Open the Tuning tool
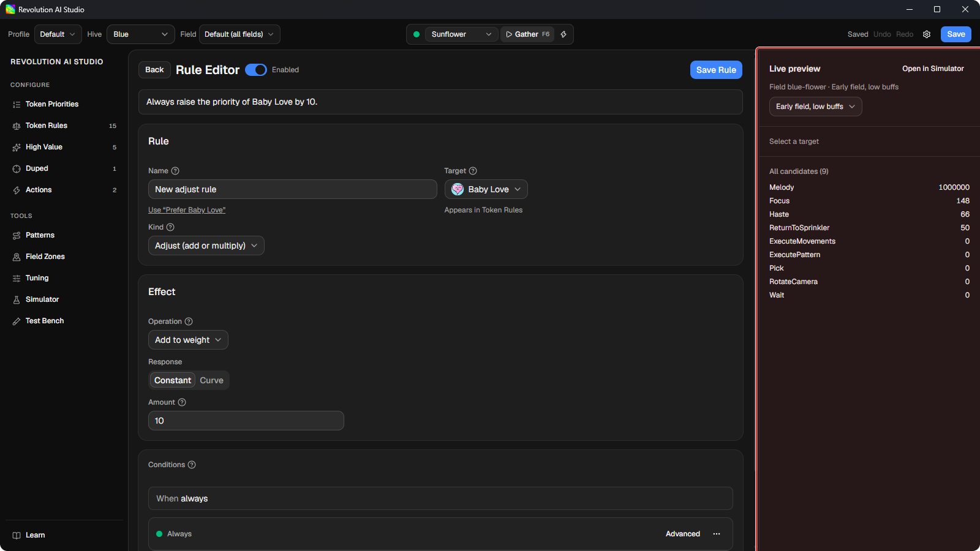The width and height of the screenshot is (980, 551). point(64,278)
